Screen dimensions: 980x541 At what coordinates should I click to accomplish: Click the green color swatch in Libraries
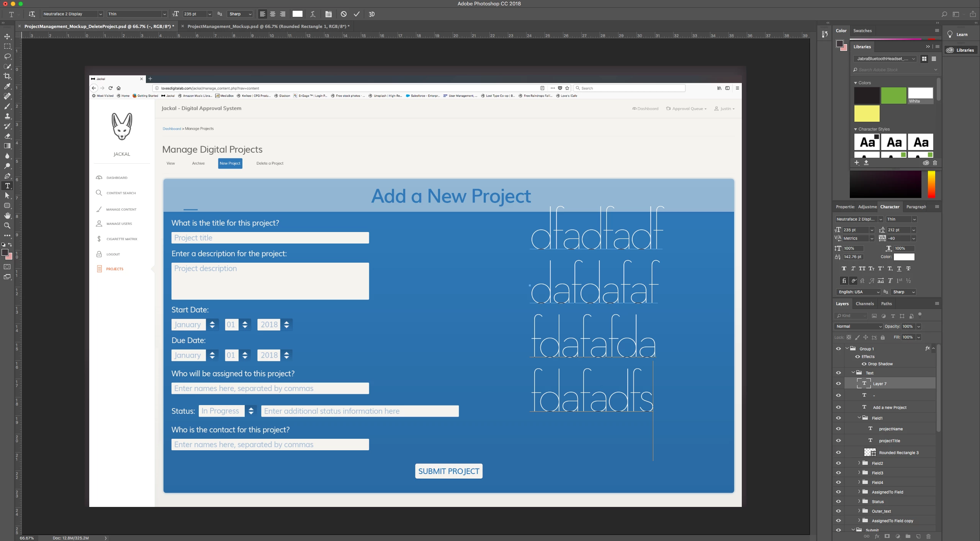point(893,95)
